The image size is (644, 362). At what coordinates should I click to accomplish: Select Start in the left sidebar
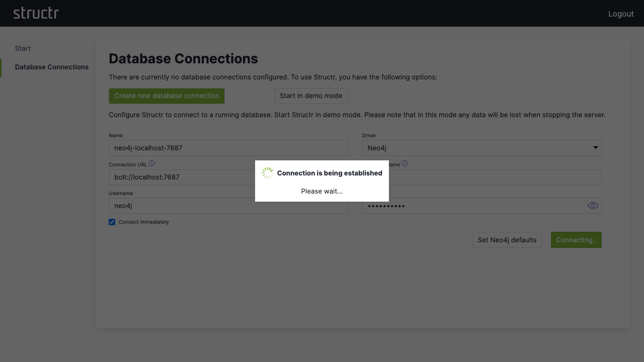point(23,48)
